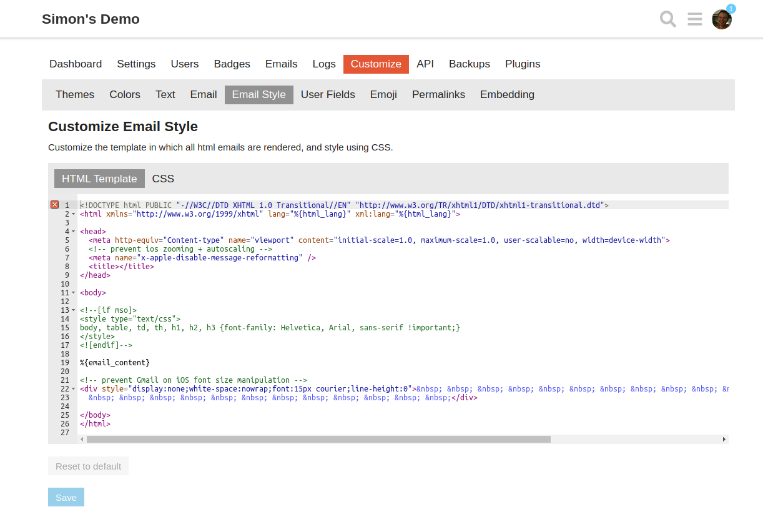Click the DOCTYPE line in the editor

[344, 205]
